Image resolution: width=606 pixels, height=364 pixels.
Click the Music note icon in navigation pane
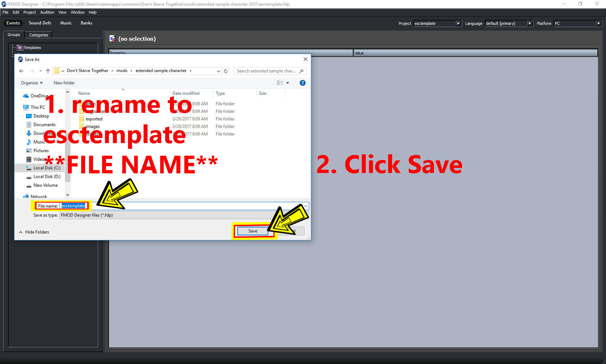pos(29,142)
